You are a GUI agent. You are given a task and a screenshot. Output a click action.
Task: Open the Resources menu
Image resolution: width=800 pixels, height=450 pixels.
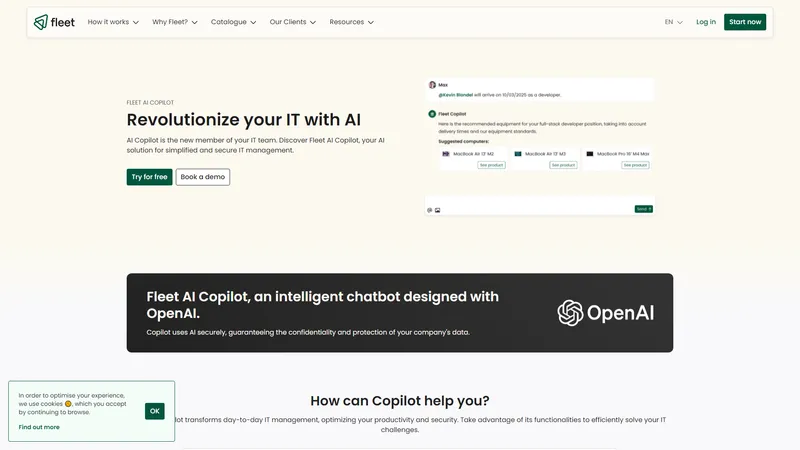tap(351, 22)
